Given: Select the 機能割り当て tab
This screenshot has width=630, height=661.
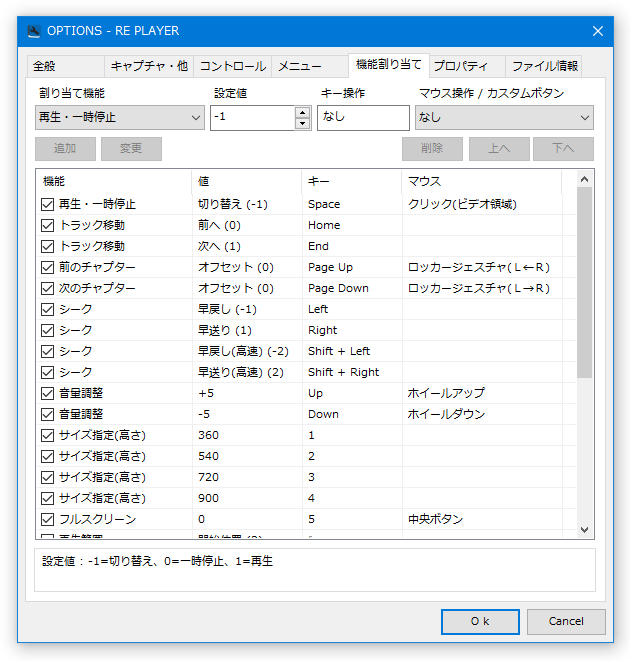Looking at the screenshot, I should click(389, 65).
